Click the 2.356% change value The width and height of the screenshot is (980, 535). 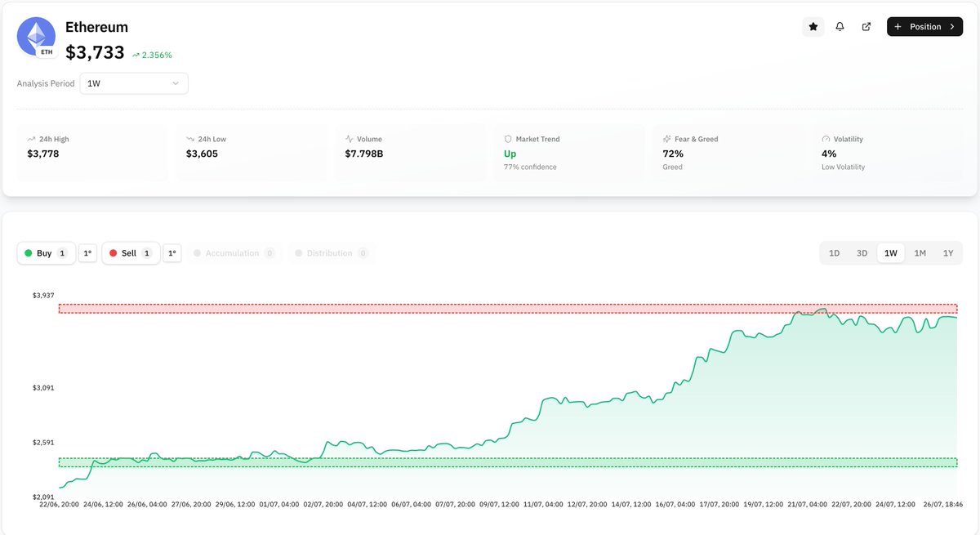tap(157, 56)
